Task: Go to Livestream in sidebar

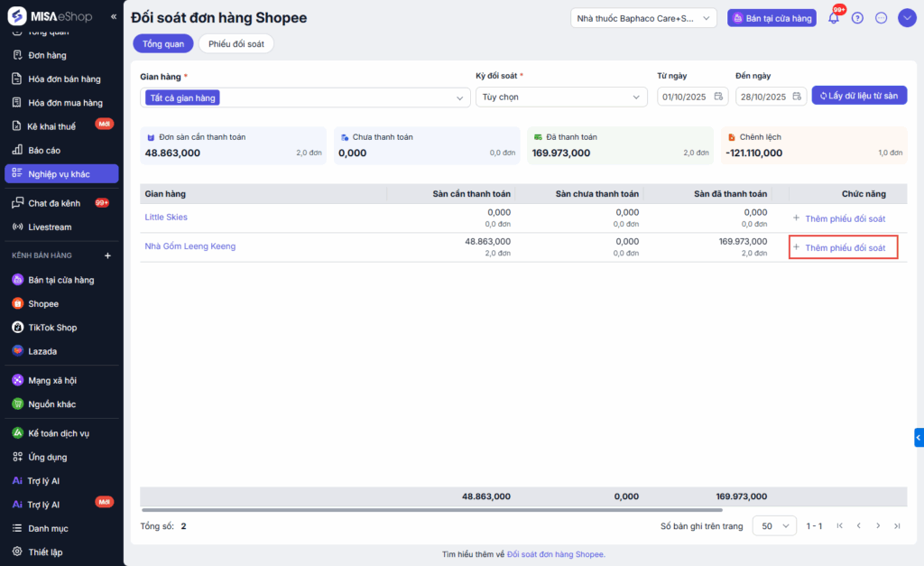Action: (49, 227)
